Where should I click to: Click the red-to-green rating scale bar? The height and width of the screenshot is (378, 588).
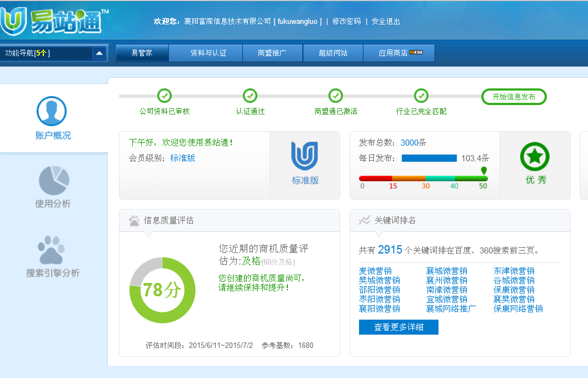click(x=423, y=178)
